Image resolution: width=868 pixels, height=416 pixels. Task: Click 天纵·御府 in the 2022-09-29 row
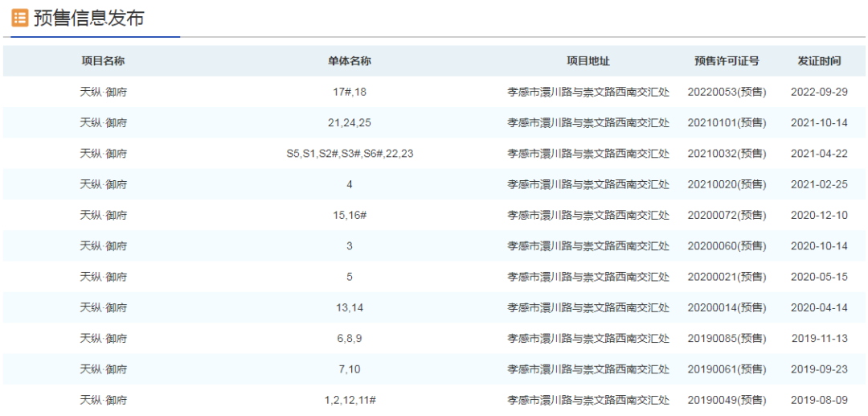point(103,92)
